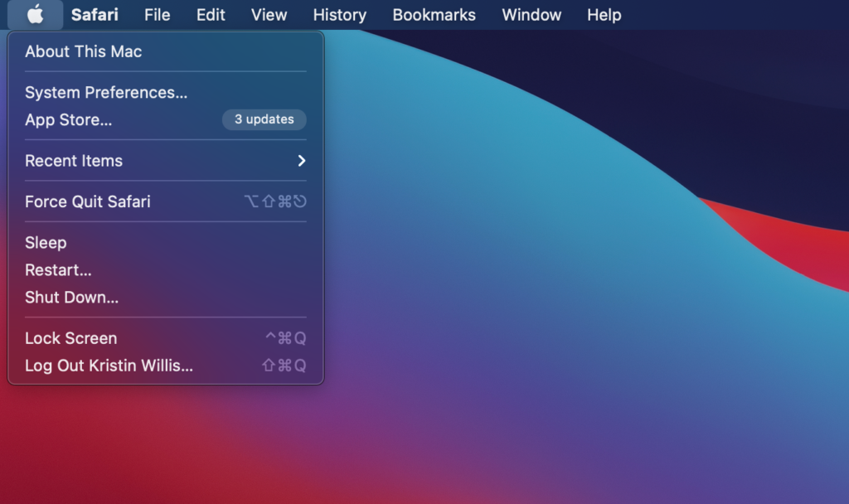Log Out Kristin Willis
This screenshot has height=504, width=849.
166,366
